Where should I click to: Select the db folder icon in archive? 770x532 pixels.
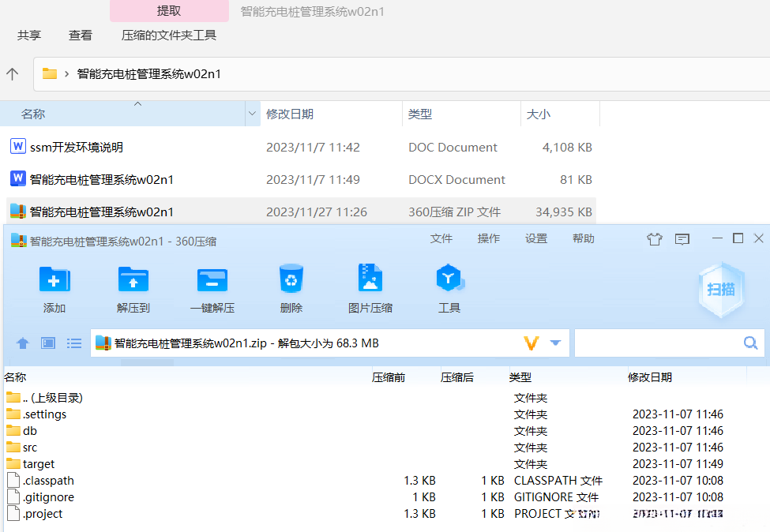[x=13, y=430]
